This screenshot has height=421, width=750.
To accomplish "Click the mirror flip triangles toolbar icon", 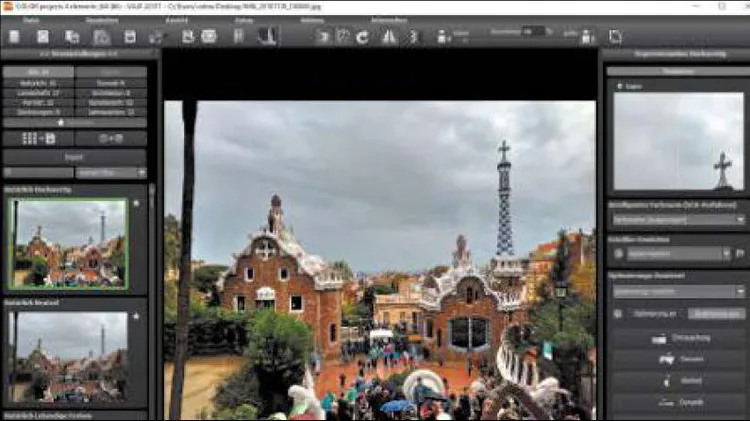I will coord(389,37).
